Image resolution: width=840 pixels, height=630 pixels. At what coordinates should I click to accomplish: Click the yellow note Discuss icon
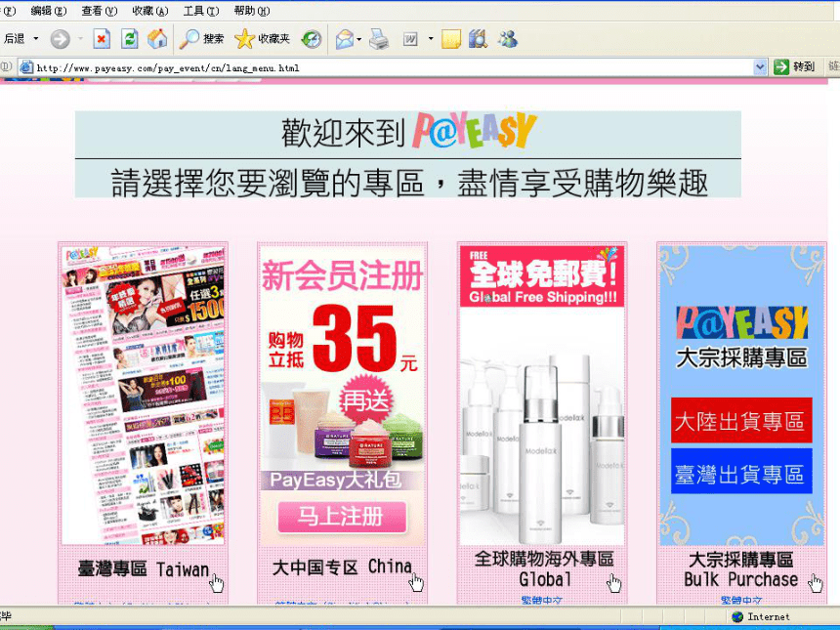pyautogui.click(x=451, y=39)
